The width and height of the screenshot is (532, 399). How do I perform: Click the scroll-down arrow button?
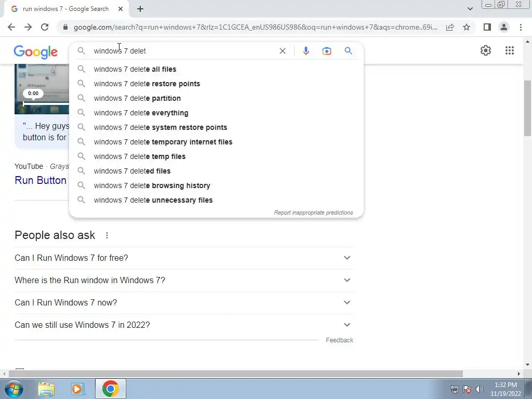(527, 365)
